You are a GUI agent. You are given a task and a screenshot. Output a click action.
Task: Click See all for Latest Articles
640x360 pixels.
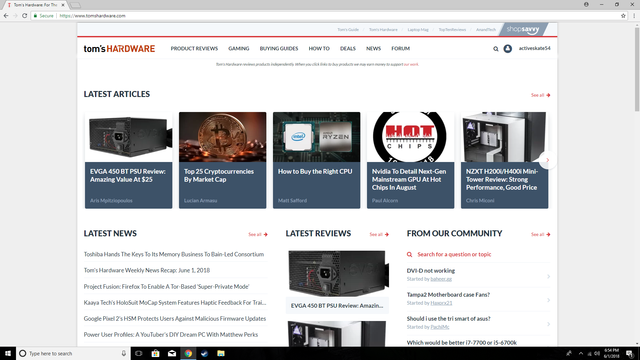point(540,95)
